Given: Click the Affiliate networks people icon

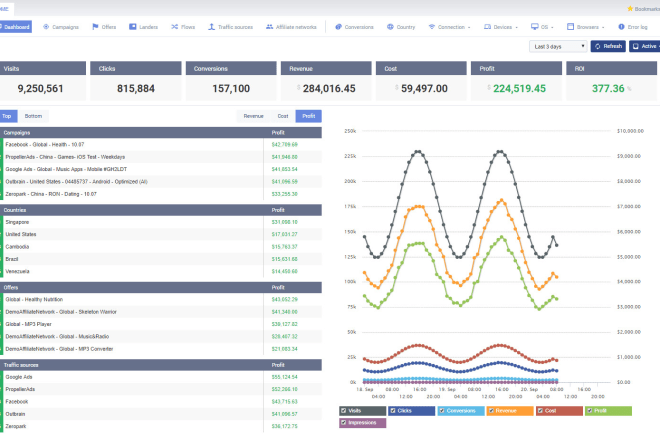Looking at the screenshot, I should point(269,27).
